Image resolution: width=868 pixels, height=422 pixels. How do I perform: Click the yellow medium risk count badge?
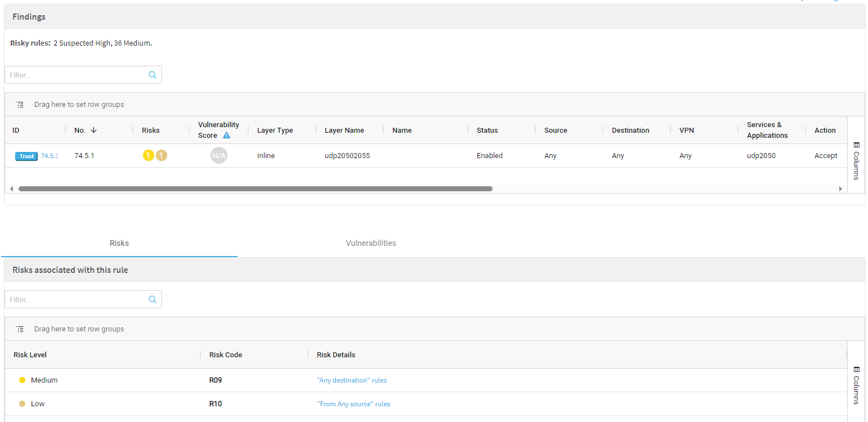click(148, 156)
